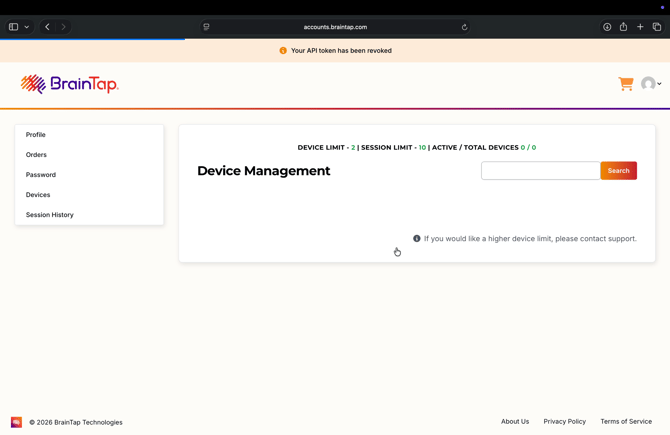Follow the Terms of Service footer link
Image resolution: width=670 pixels, height=435 pixels.
(x=626, y=421)
